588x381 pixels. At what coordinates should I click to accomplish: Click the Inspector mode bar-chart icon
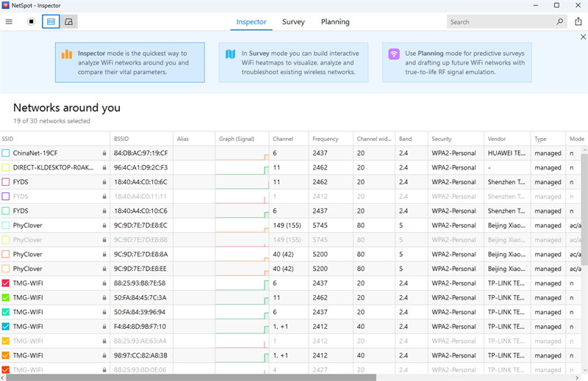67,54
